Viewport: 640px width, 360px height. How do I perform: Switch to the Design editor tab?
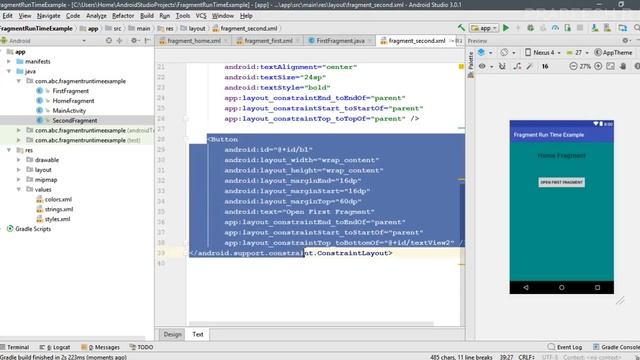pyautogui.click(x=172, y=334)
